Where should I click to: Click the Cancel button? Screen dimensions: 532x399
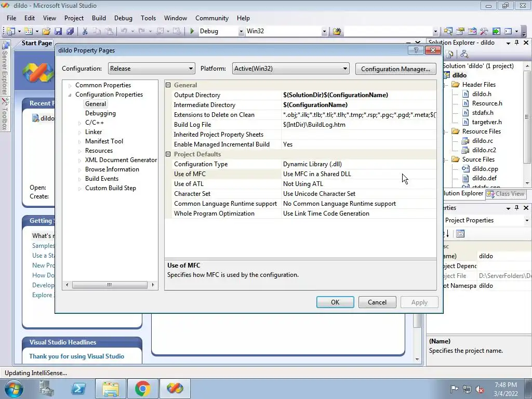coord(377,302)
